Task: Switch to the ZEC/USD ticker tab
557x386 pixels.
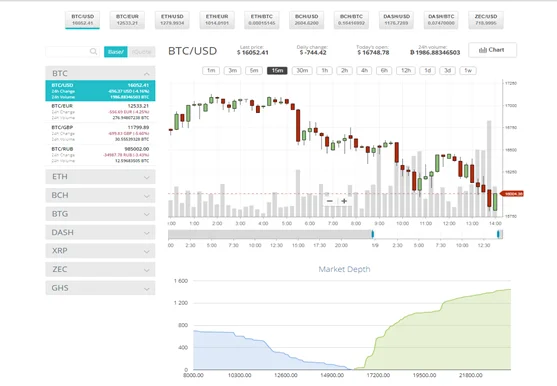Action: [x=486, y=20]
